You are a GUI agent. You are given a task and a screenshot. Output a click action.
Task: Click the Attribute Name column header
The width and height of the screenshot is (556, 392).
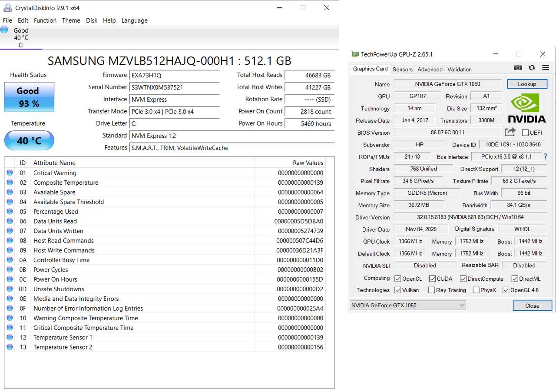[142, 163]
